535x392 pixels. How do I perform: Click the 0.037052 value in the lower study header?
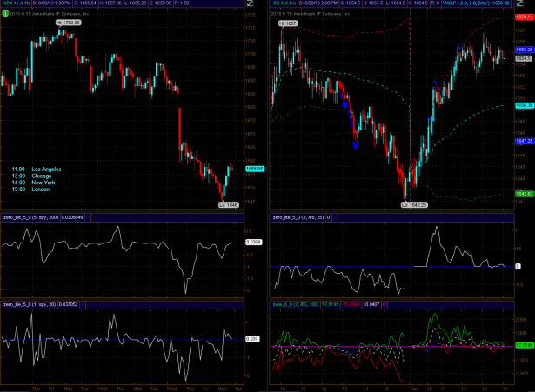pos(69,304)
